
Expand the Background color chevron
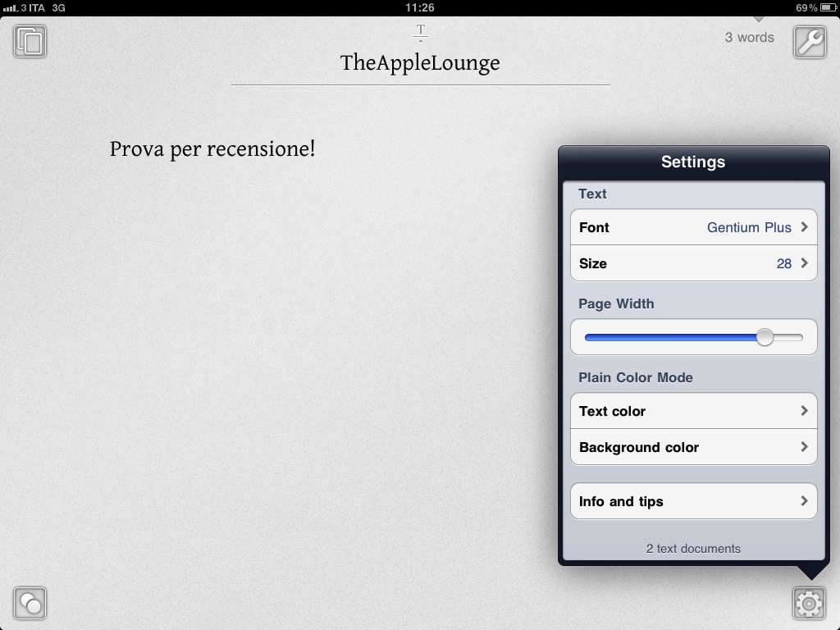[x=804, y=447]
